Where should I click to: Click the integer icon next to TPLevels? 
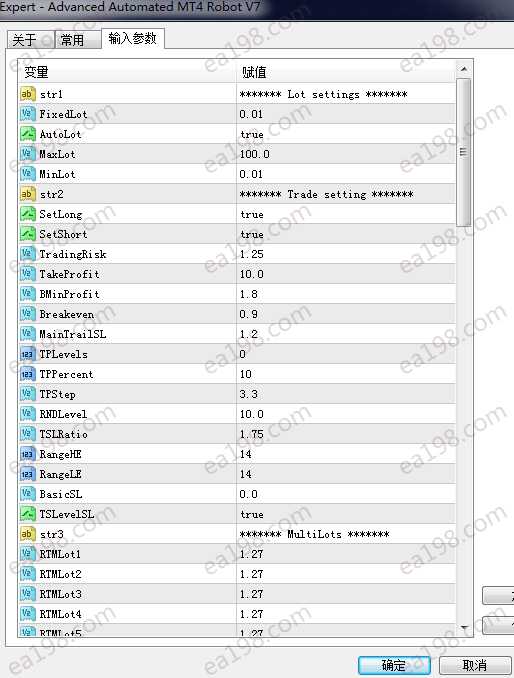click(x=27, y=354)
